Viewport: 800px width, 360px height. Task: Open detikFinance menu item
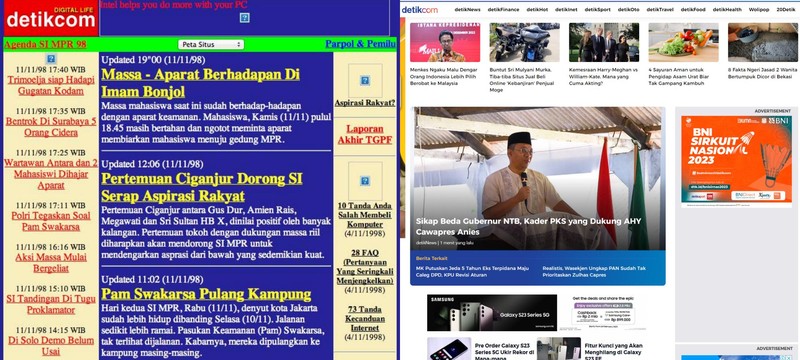[x=503, y=10]
